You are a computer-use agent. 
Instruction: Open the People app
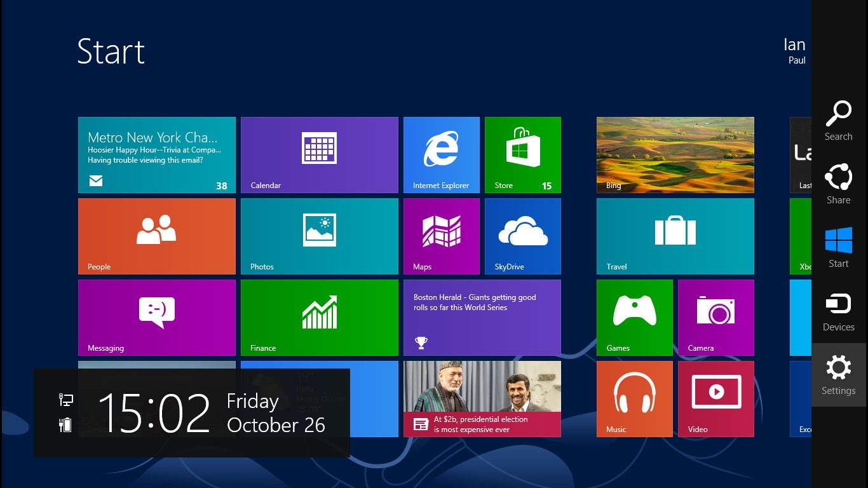pyautogui.click(x=156, y=236)
